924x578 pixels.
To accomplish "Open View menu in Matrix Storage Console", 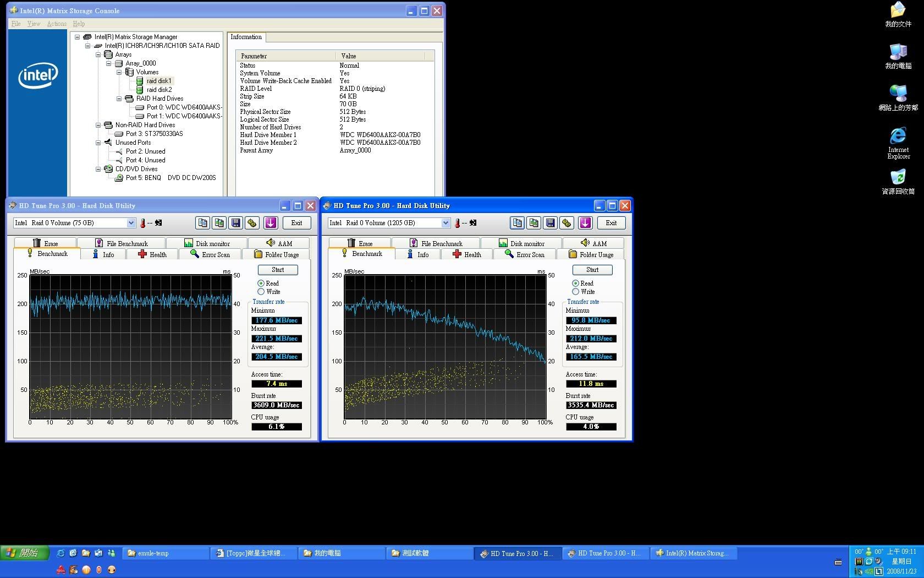I will coord(34,24).
